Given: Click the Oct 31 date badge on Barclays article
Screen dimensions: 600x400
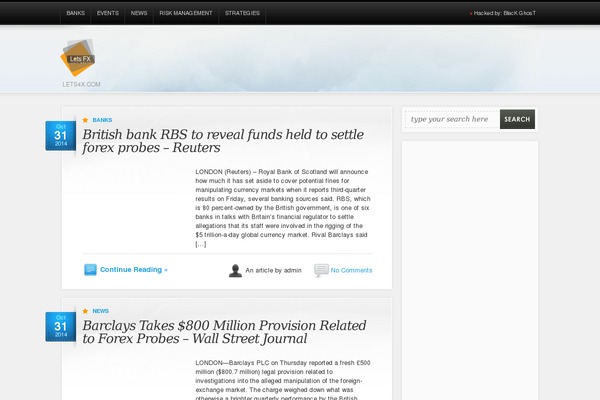Looking at the screenshot, I should [60, 327].
